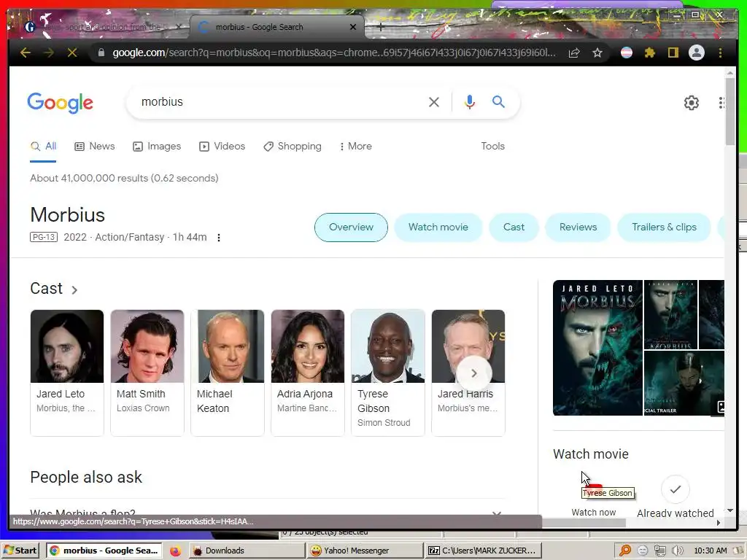Open Adria Arjona cast card
The height and width of the screenshot is (560, 747).
308,373
